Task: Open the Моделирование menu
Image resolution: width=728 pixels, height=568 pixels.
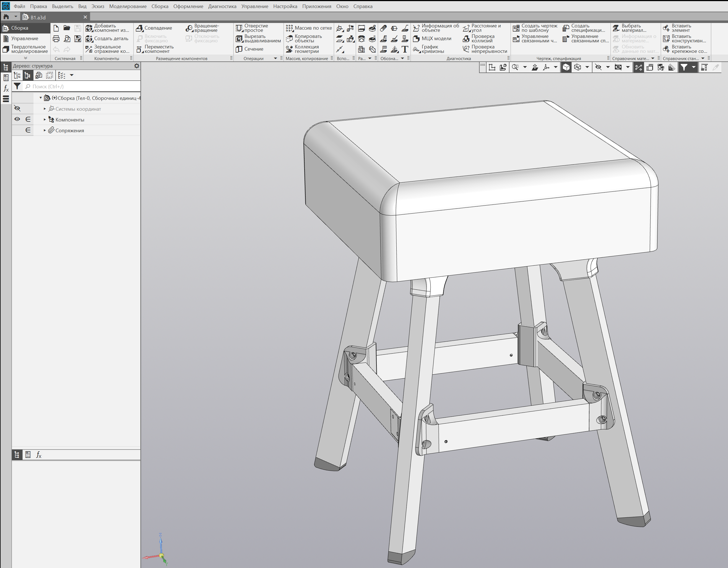Action: pyautogui.click(x=128, y=6)
